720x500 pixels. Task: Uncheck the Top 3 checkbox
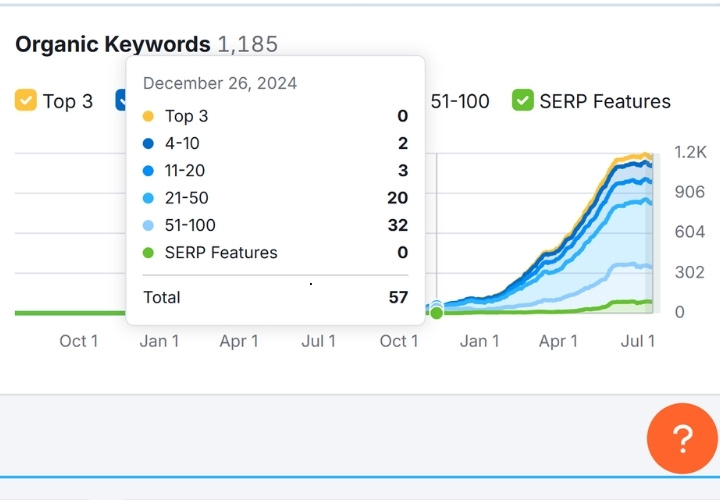[x=26, y=101]
